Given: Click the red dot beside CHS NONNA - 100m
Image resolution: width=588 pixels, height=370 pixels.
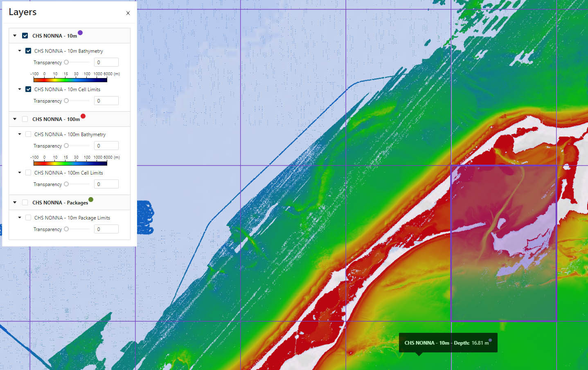Looking at the screenshot, I should tap(83, 116).
